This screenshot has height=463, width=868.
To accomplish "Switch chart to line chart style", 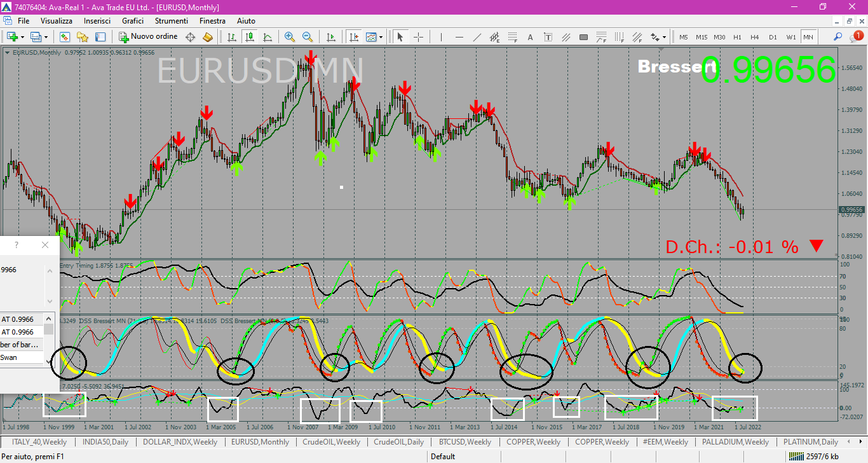I will tap(268, 37).
